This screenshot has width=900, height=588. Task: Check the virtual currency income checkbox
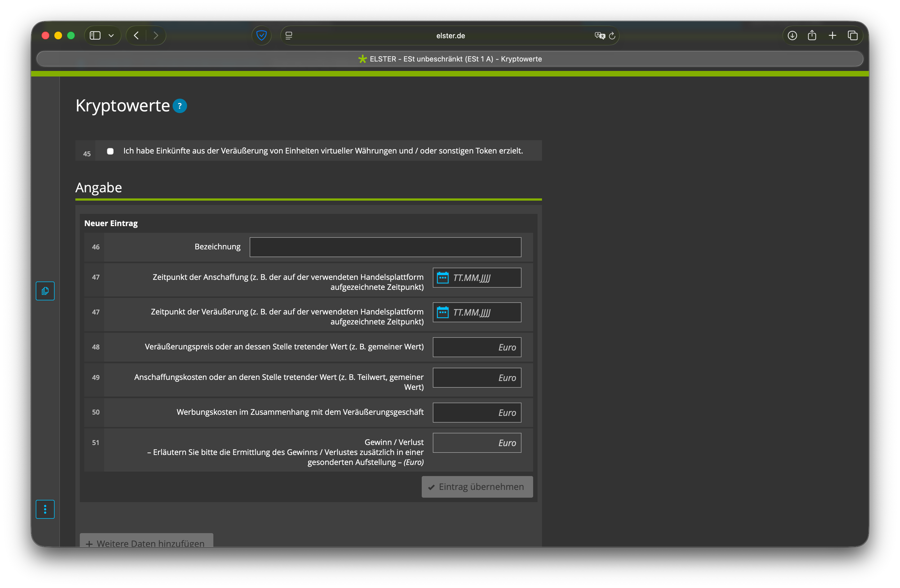point(110,151)
